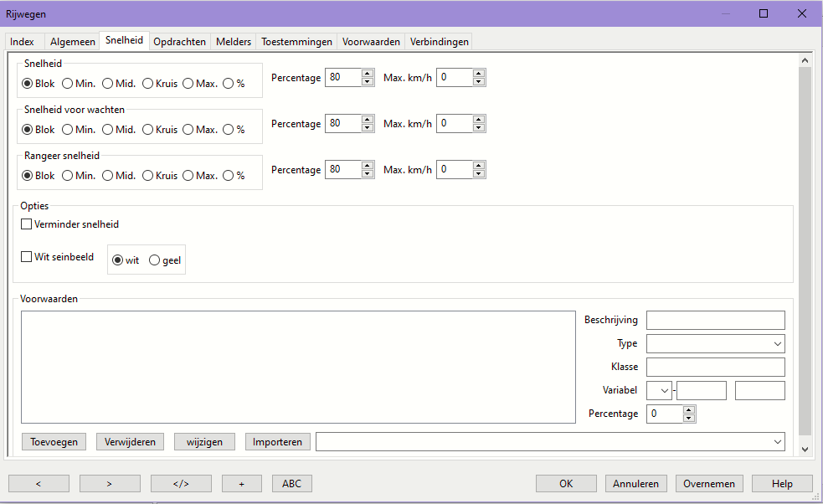
Task: Increase Snelheid Percentage with up spinner arrow
Action: click(368, 74)
